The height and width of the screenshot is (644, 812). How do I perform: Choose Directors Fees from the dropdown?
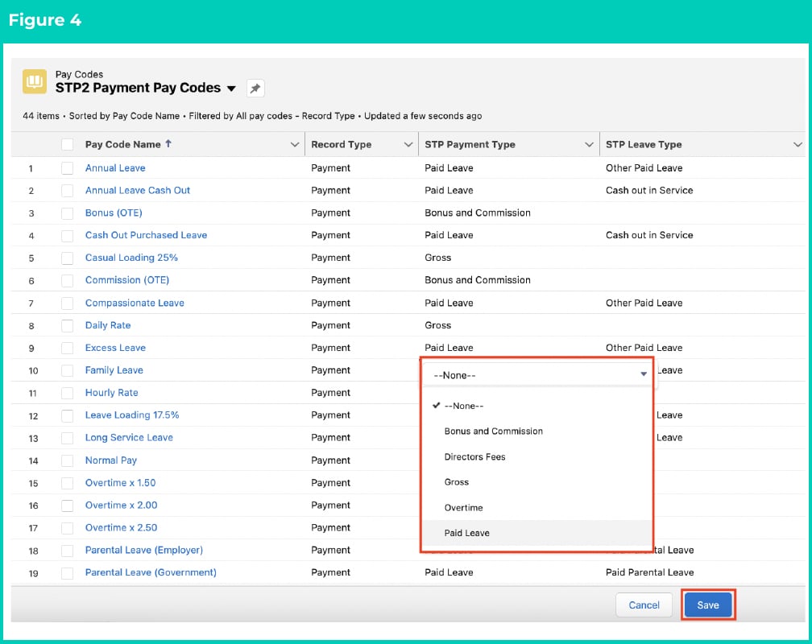tap(537, 456)
